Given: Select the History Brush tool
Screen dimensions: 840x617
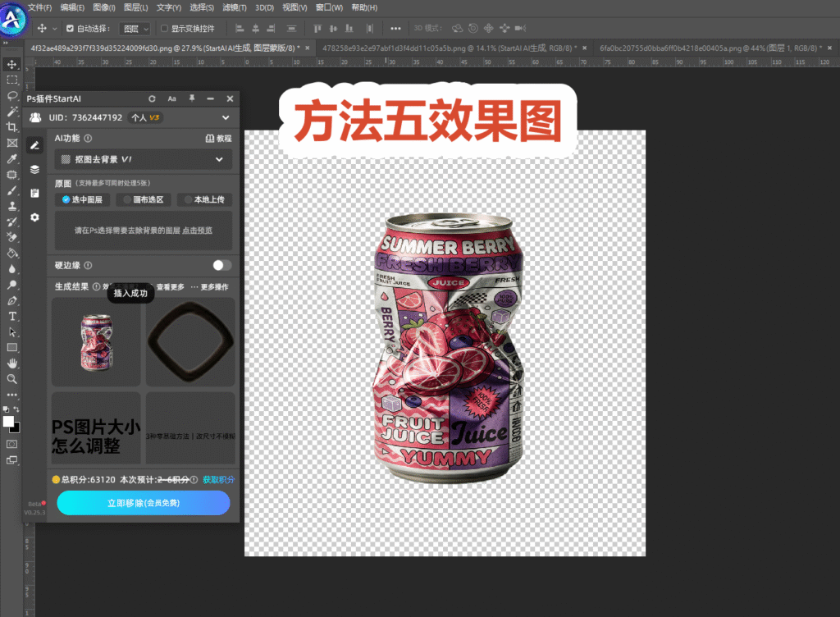Looking at the screenshot, I should coord(11,222).
